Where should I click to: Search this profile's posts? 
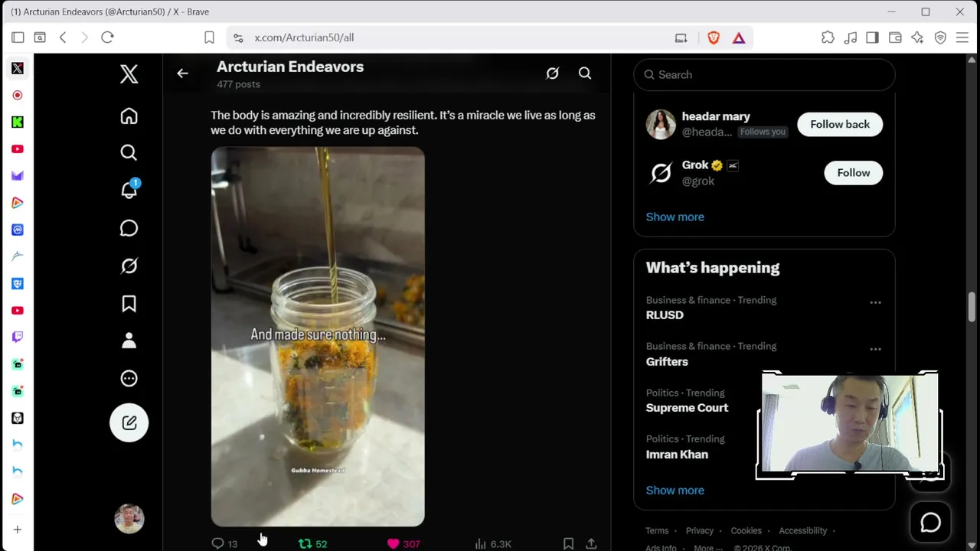(585, 73)
